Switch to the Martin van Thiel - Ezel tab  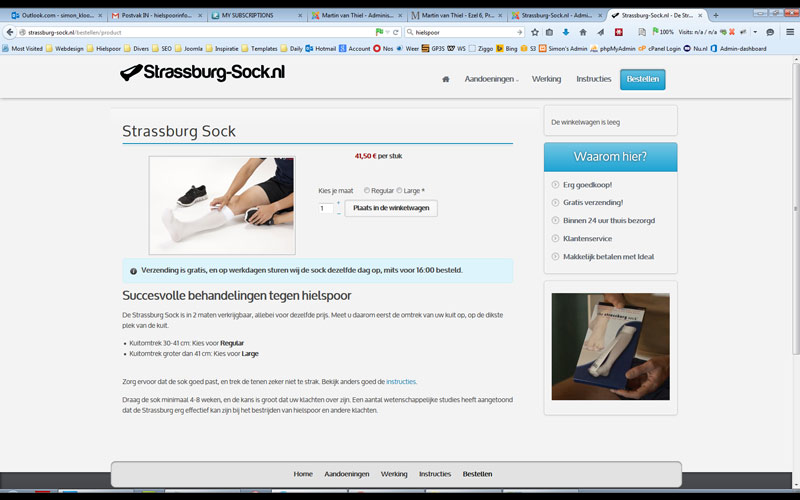click(457, 15)
